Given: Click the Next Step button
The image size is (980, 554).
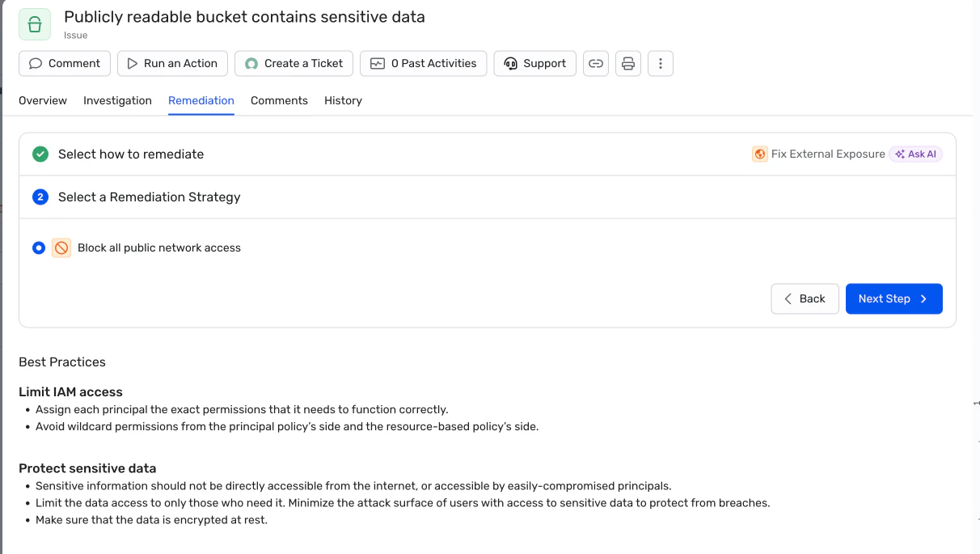Looking at the screenshot, I should (x=894, y=298).
